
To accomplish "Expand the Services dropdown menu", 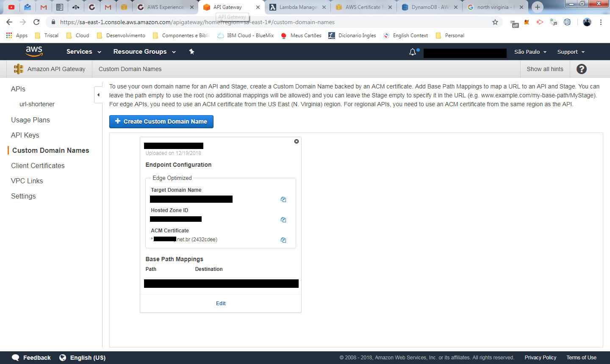I will (x=84, y=52).
